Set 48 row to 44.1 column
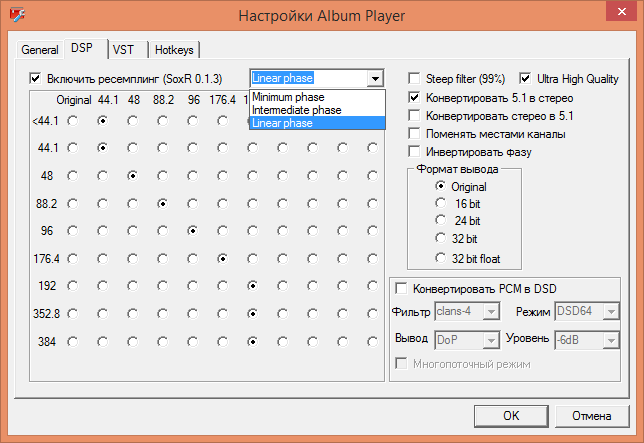This screenshot has width=644, height=443. tap(103, 176)
